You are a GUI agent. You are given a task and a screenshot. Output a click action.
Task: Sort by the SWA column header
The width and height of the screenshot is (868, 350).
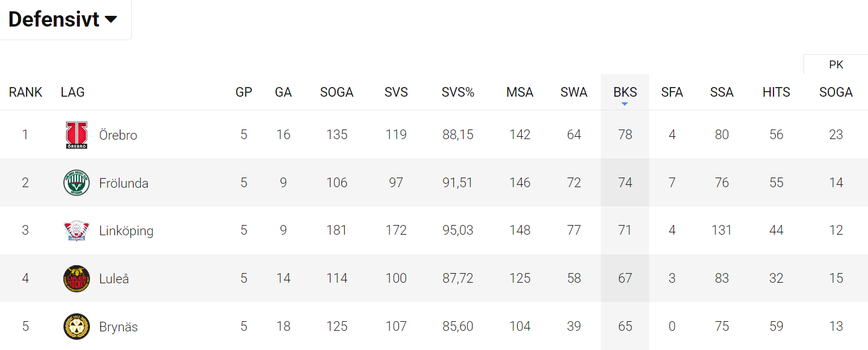[574, 92]
